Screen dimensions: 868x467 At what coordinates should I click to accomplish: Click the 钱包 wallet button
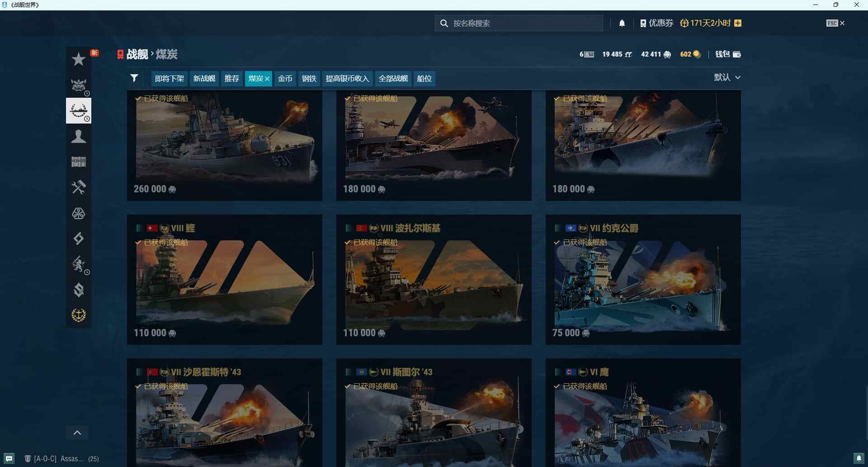pos(728,54)
